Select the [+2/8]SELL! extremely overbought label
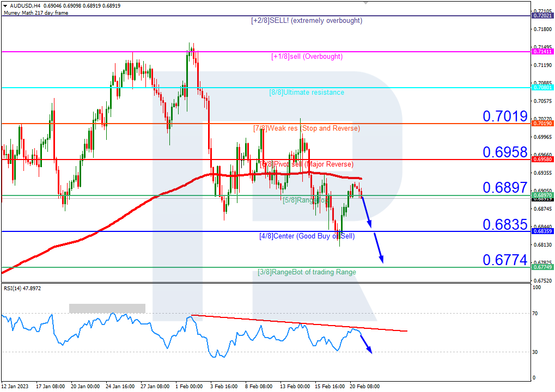This screenshot has height=392, width=555. click(x=307, y=21)
